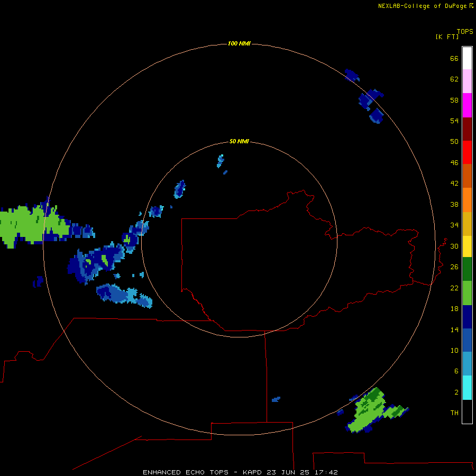476x476 pixels.
Task: Click the TH legend label
Action: tap(454, 413)
